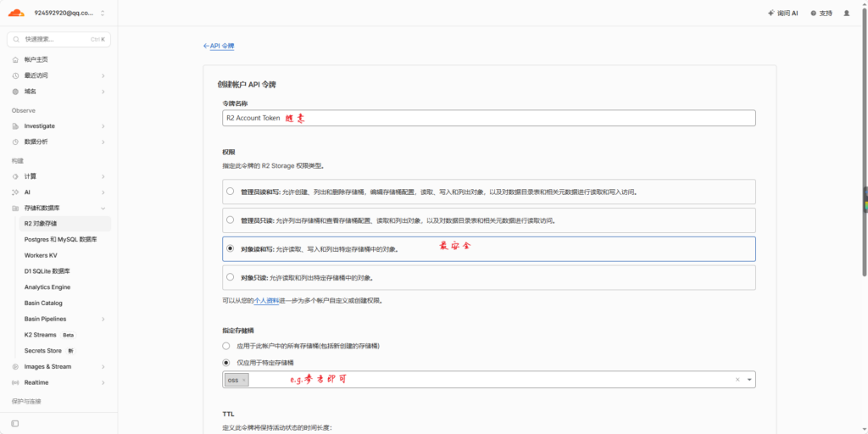Screen dimensions: 868x434
Task: Select 对象读和写 permission radio
Action: 231,248
